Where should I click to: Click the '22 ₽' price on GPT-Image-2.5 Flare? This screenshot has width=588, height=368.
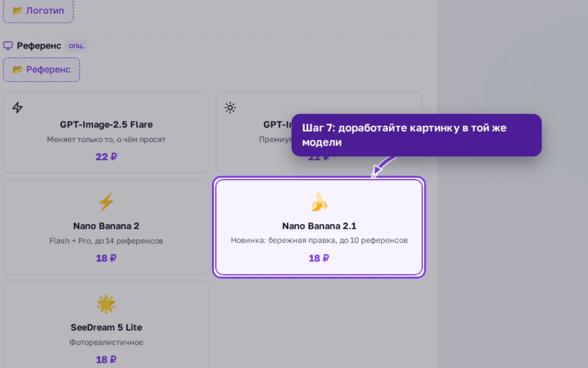click(x=106, y=157)
